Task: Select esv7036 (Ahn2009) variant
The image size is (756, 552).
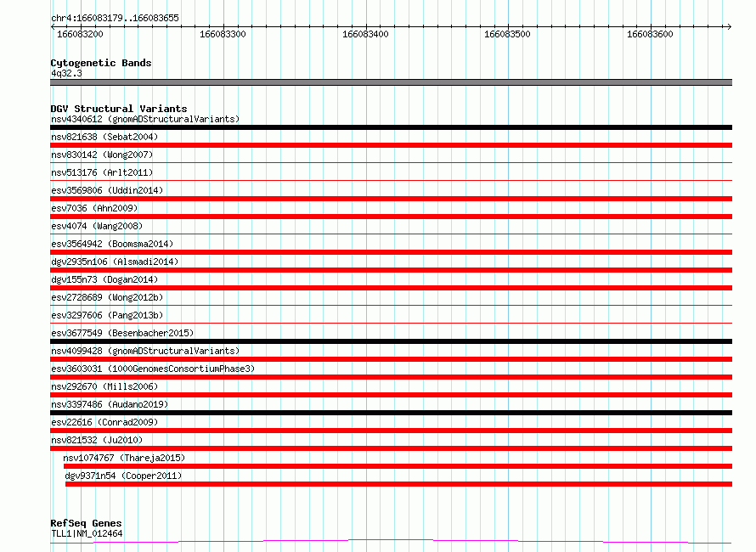Action: coord(94,208)
